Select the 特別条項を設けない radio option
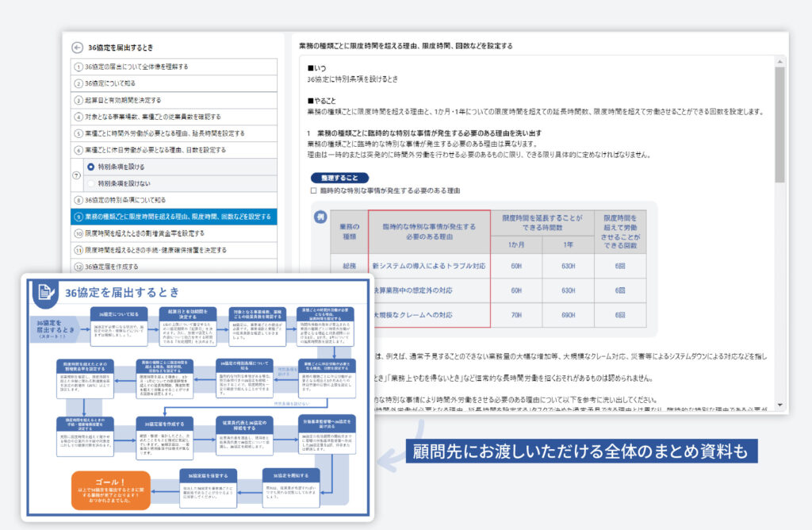This screenshot has width=812, height=530. pyautogui.click(x=91, y=183)
